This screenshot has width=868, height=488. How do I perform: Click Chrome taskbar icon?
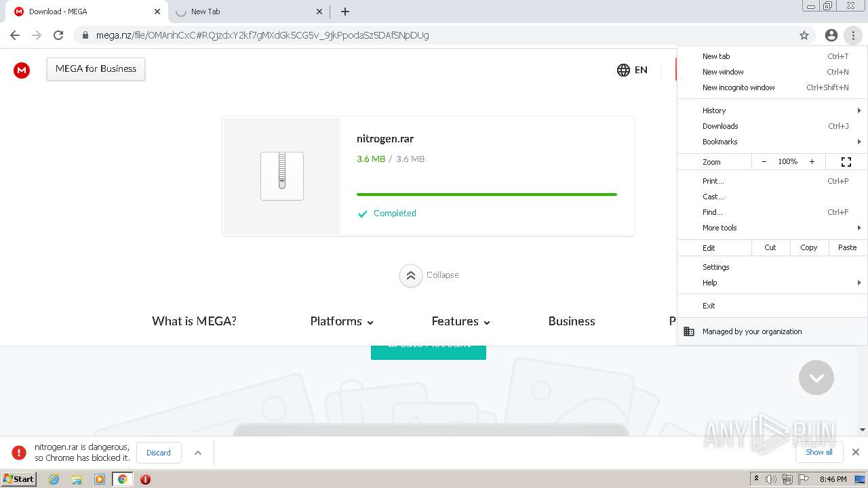[123, 479]
